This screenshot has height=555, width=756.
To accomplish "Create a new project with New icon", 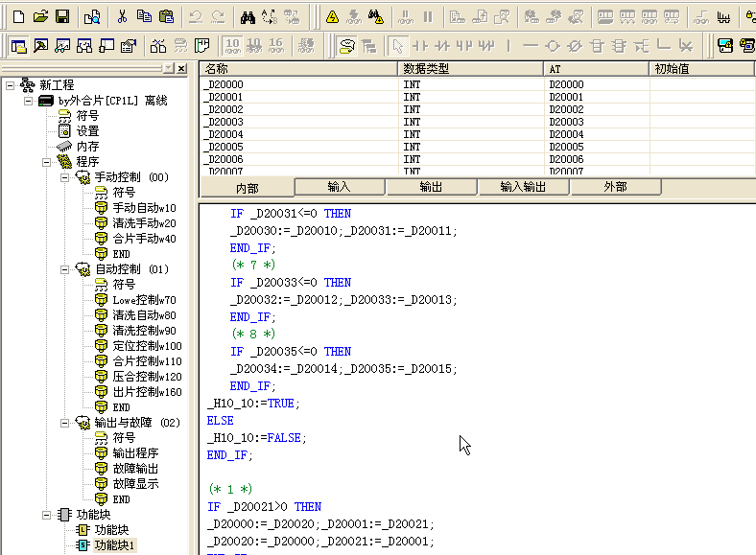I will [18, 17].
